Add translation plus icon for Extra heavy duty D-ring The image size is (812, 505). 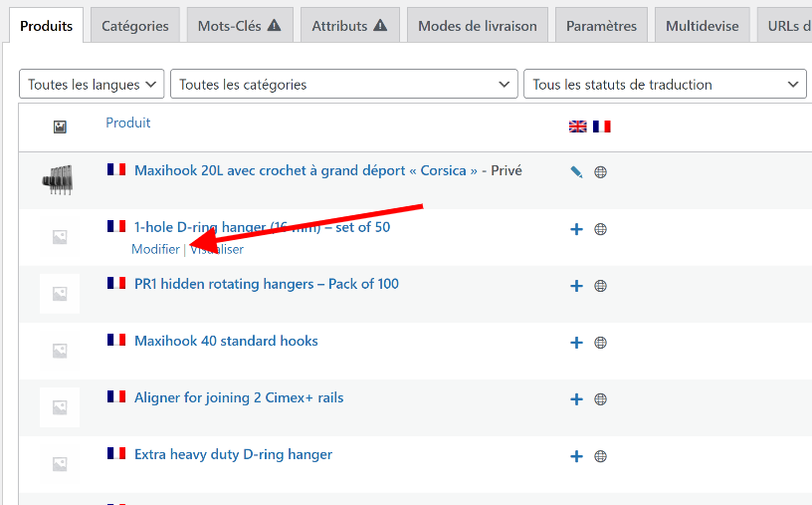(576, 456)
